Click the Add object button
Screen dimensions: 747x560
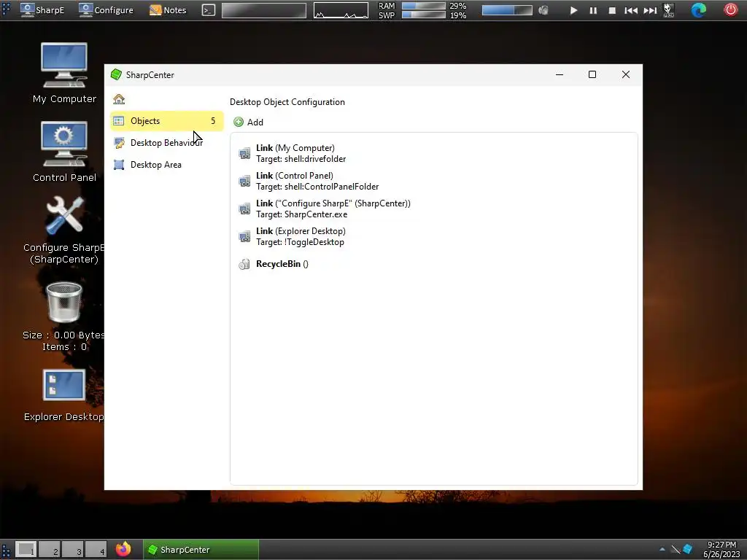(x=249, y=122)
